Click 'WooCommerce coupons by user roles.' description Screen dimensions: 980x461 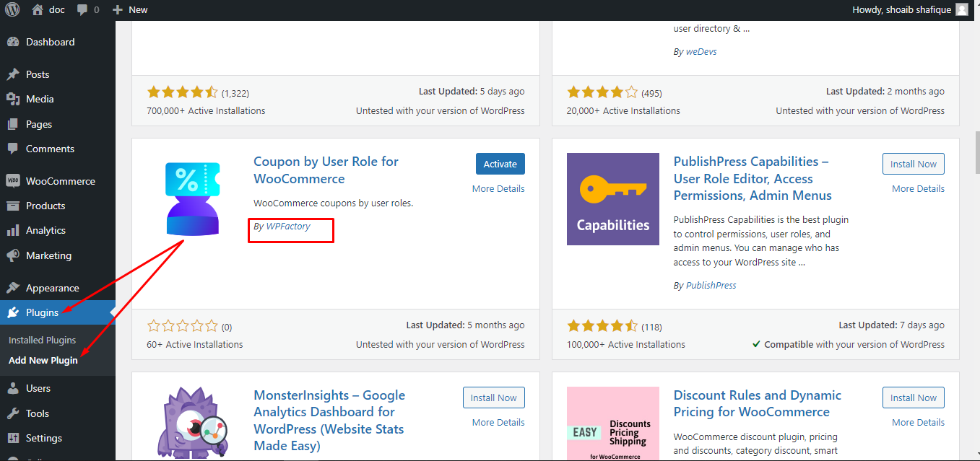334,203
